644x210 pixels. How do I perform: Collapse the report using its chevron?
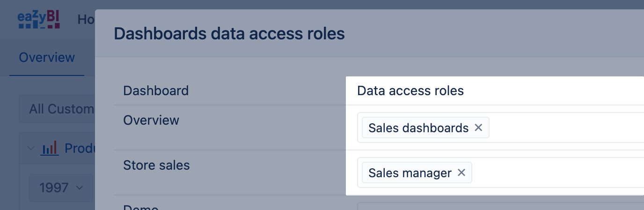pyautogui.click(x=31, y=149)
